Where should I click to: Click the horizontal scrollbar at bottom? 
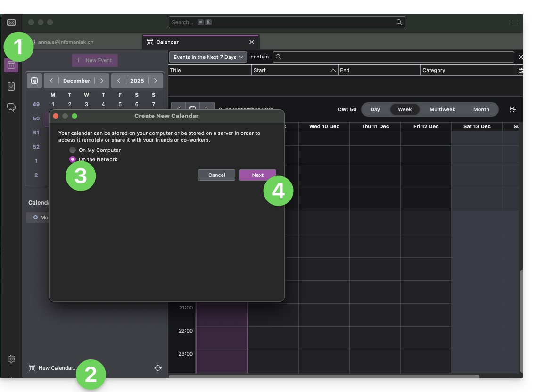(x=324, y=376)
